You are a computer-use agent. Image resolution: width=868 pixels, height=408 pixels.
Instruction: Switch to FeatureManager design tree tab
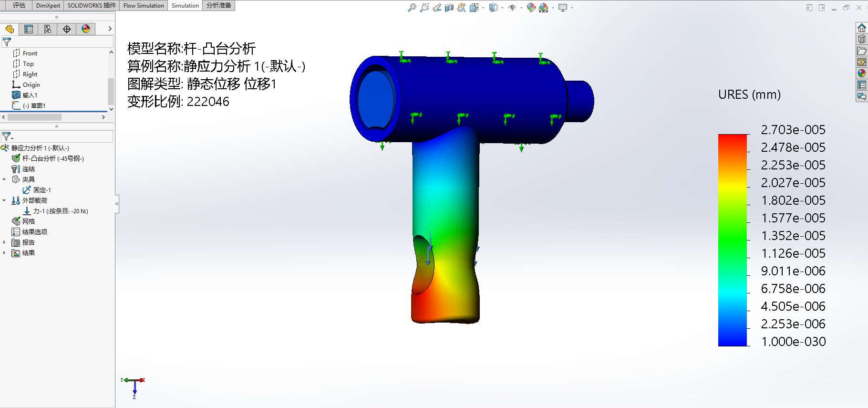tap(10, 29)
